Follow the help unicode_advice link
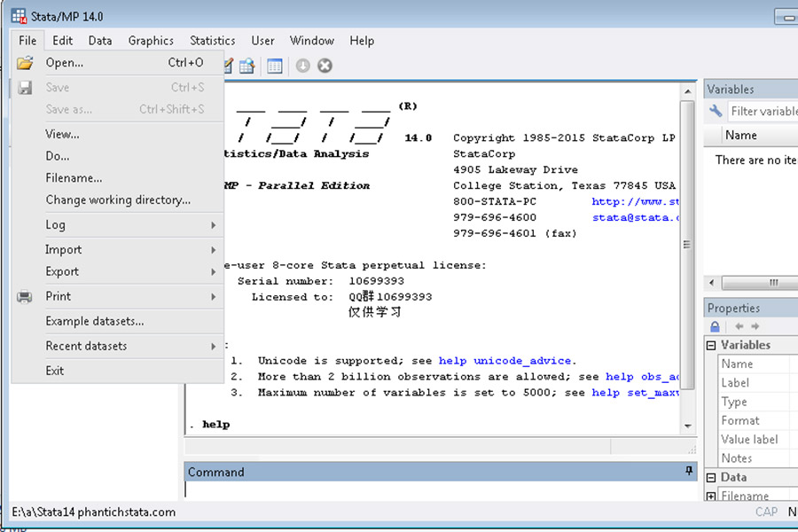Viewport: 798px width, 532px height. 505,361
